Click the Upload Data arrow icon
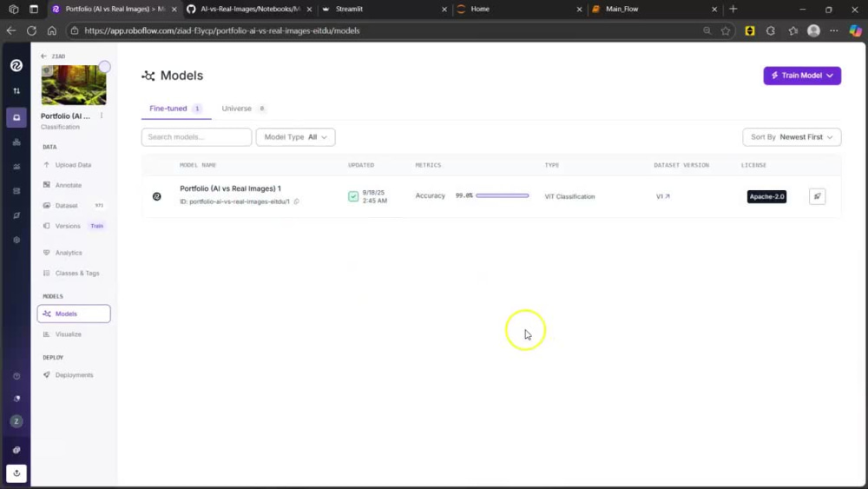The image size is (868, 489). pyautogui.click(x=47, y=164)
